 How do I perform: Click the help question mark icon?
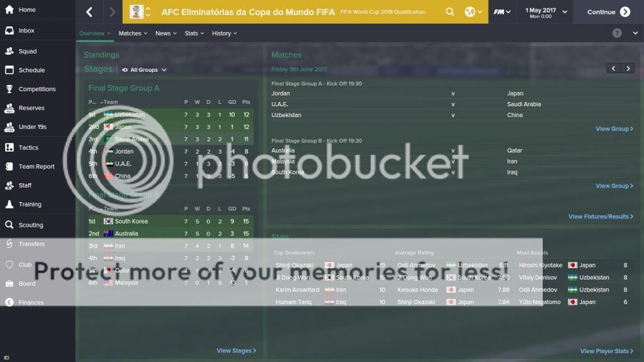click(x=617, y=33)
